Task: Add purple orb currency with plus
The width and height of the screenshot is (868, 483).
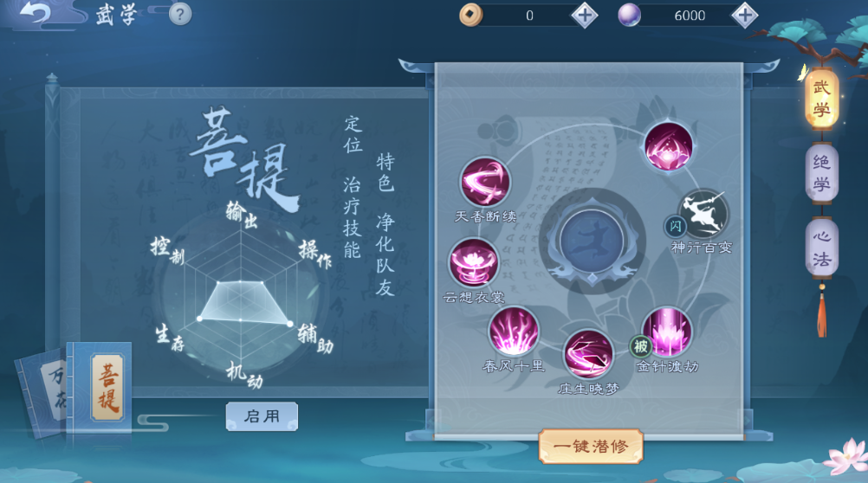Action: click(x=744, y=15)
